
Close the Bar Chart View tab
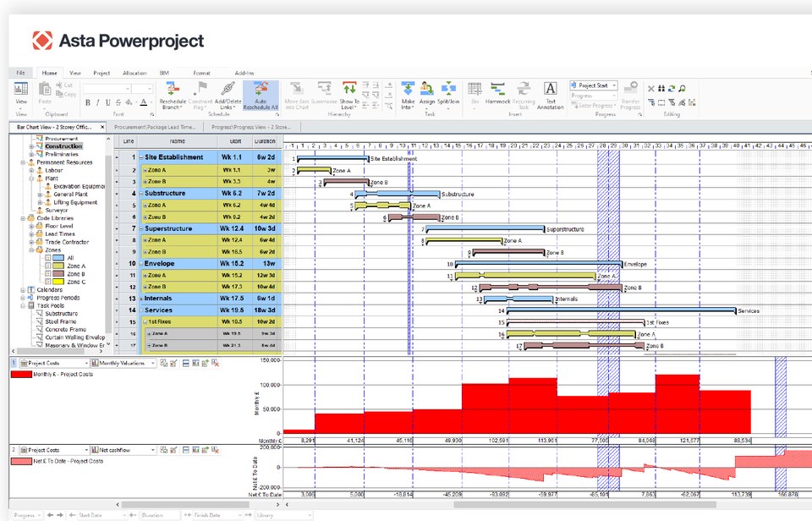pos(102,127)
